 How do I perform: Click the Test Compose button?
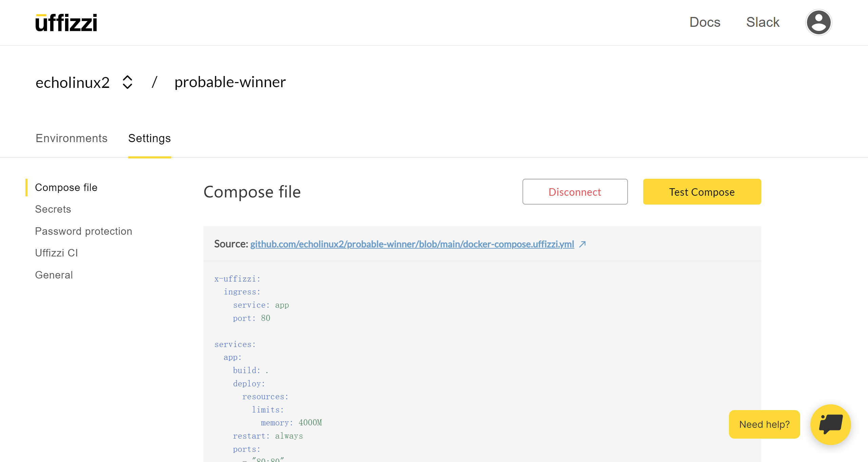[702, 192]
